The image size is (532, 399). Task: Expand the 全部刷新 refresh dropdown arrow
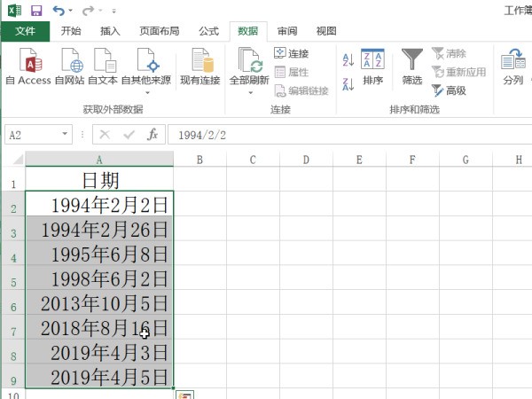(x=249, y=90)
